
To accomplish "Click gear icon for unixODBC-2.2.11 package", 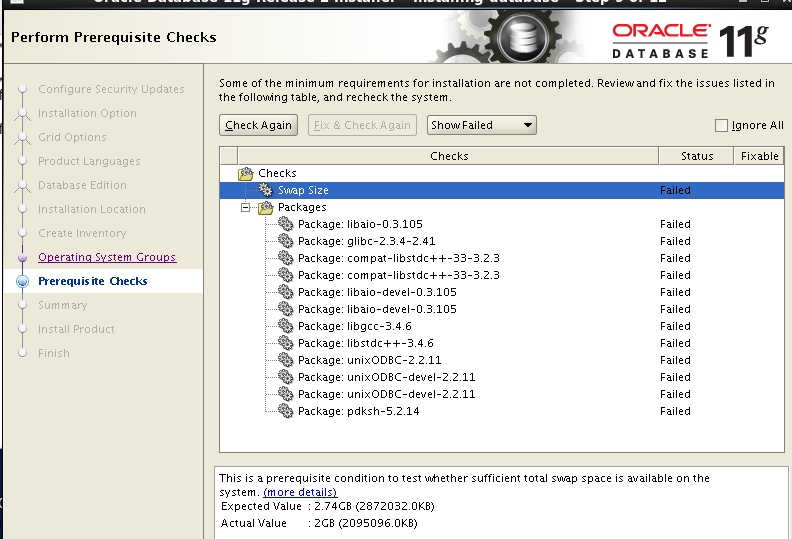I will [285, 360].
